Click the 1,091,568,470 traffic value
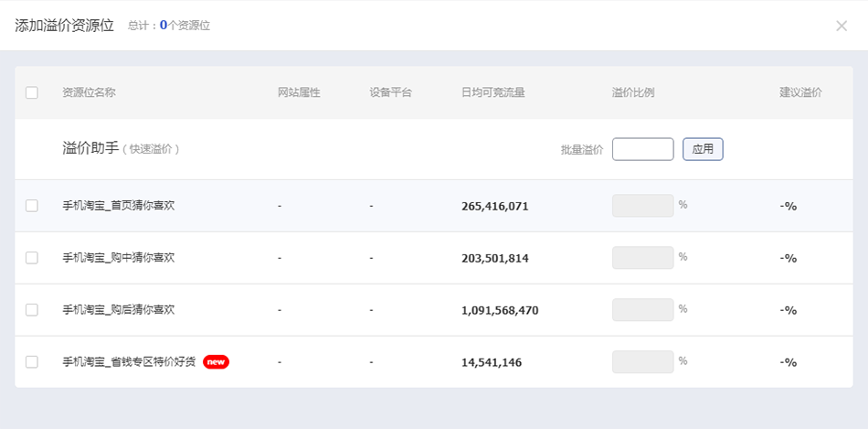 pos(500,310)
